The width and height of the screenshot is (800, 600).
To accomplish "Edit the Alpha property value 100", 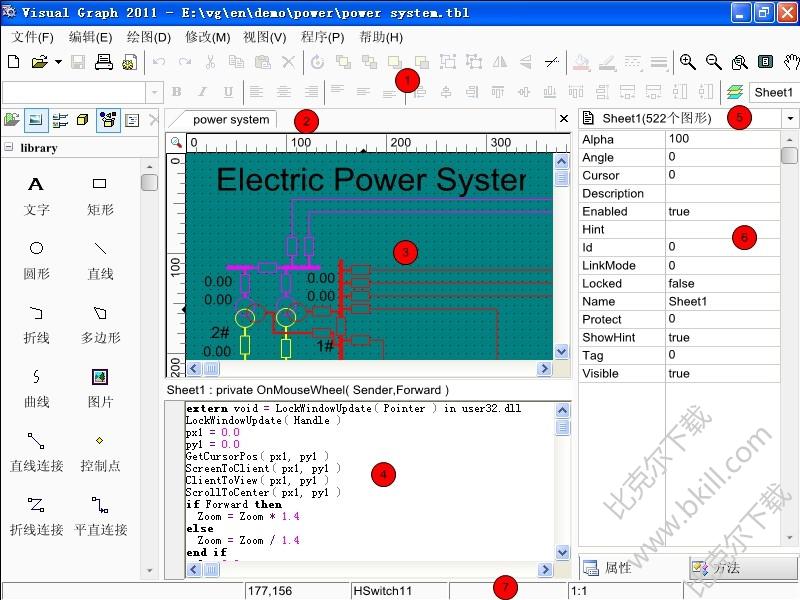I will [723, 139].
